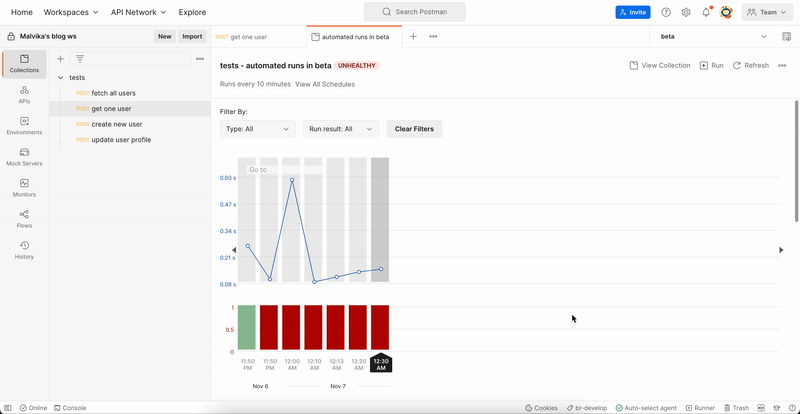Viewport: 800px width, 414px height.
Task: Open View All Schedules link
Action: (x=325, y=84)
